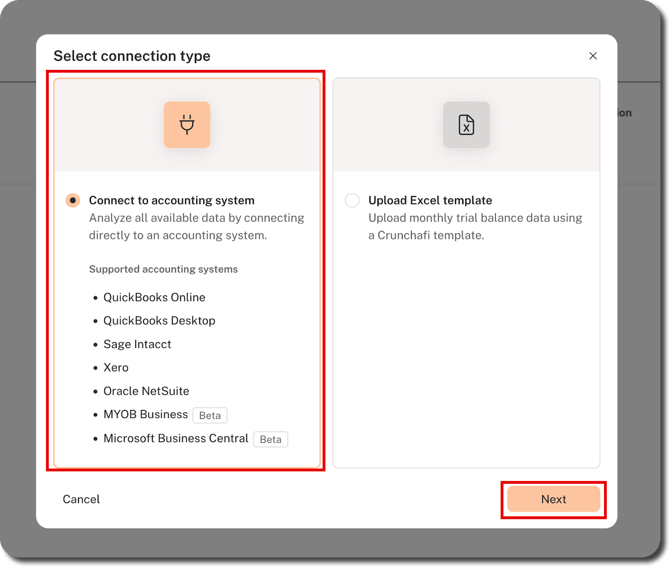This screenshot has height=567, width=670.
Task: Click the Supported accounting systems heading
Action: pos(163,269)
